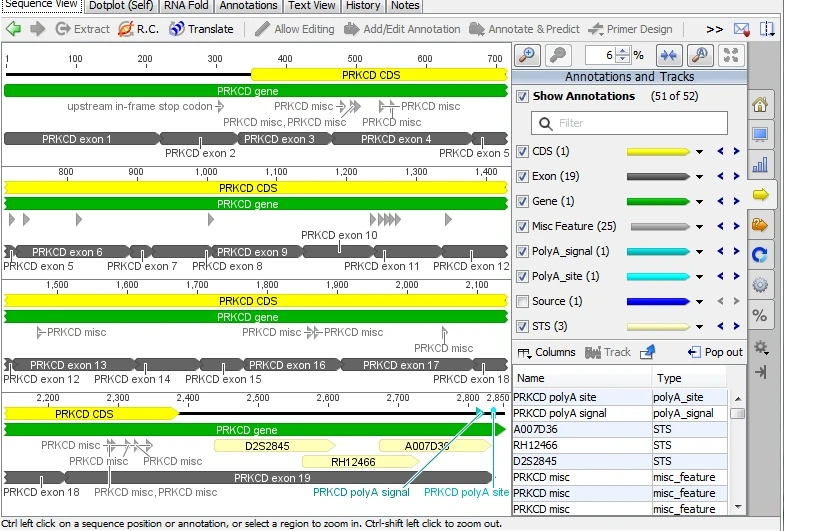Click in the annotation Filter search field
Screen dimensions: 819x531
coord(630,123)
